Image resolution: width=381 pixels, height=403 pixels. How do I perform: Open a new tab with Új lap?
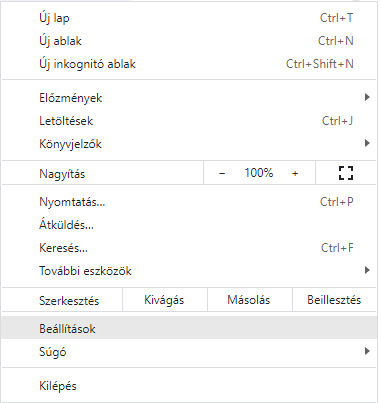(x=189, y=18)
